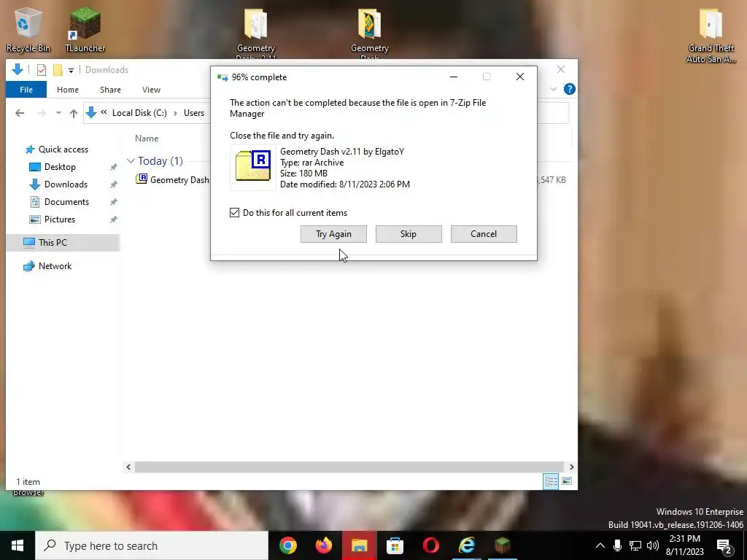Show hidden system tray icons
This screenshot has width=747, height=560.
pos(600,545)
